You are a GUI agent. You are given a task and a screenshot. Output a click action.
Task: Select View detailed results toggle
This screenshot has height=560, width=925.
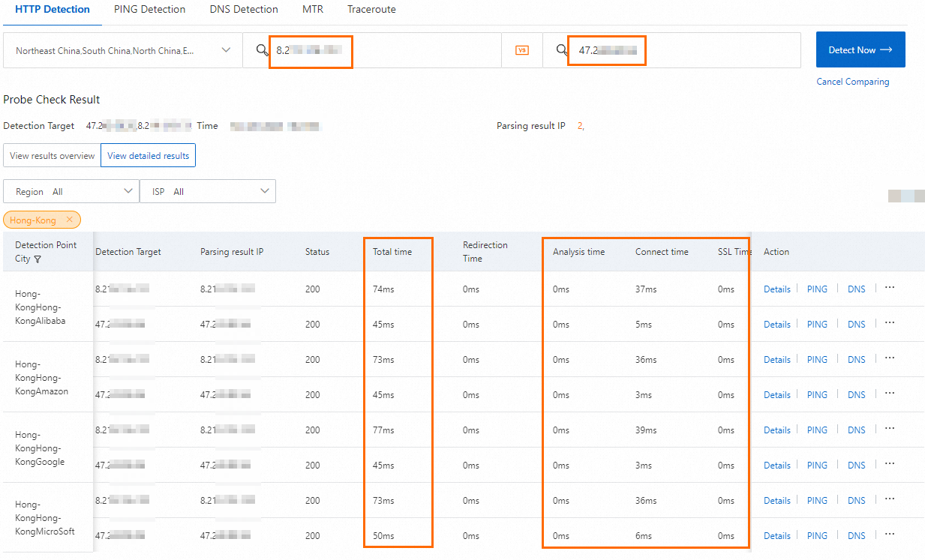click(x=148, y=156)
